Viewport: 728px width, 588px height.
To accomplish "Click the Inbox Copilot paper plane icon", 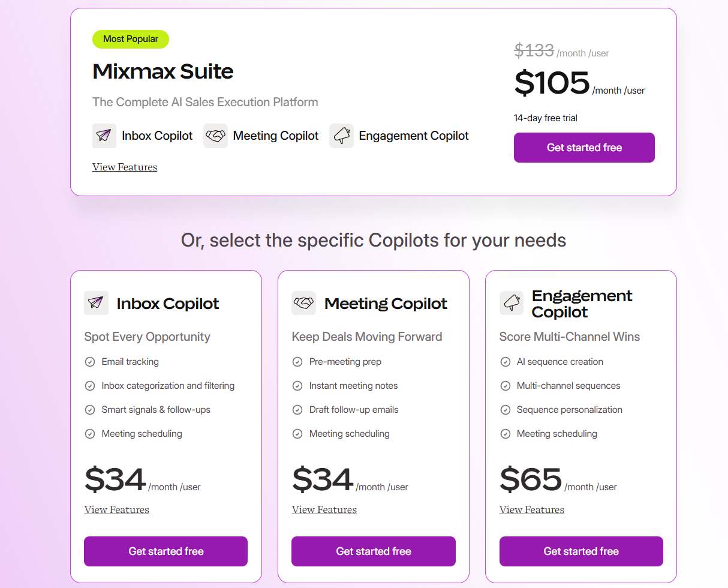I will tap(104, 136).
